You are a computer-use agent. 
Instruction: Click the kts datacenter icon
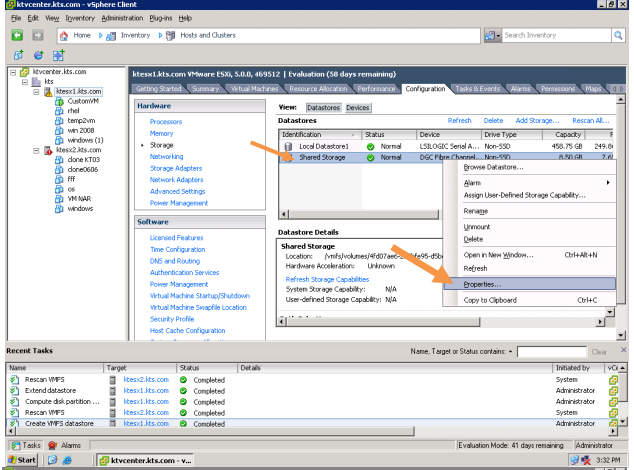36,82
